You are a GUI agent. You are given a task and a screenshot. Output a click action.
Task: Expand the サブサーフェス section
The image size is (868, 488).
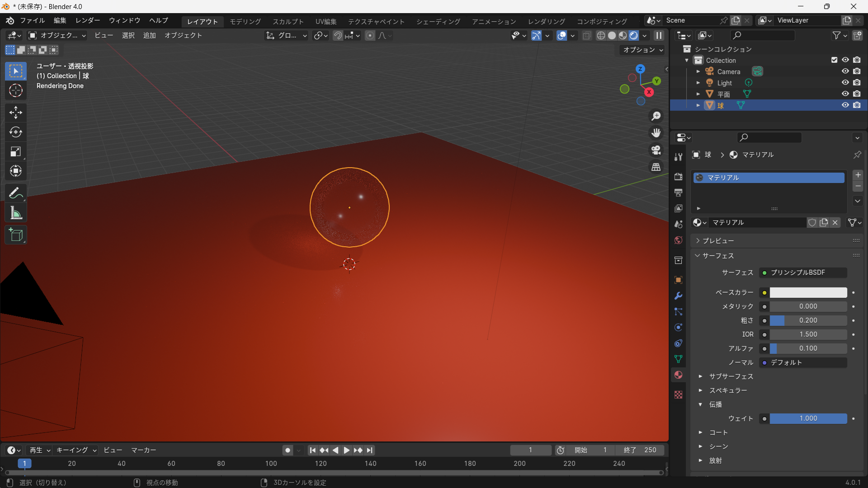click(x=731, y=376)
